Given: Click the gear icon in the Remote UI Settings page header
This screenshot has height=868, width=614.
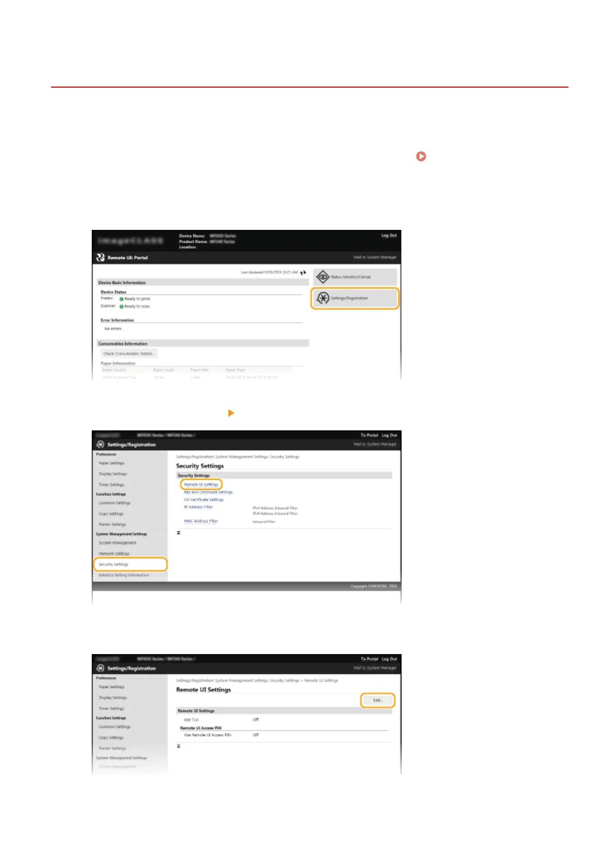Looking at the screenshot, I should tap(100, 668).
